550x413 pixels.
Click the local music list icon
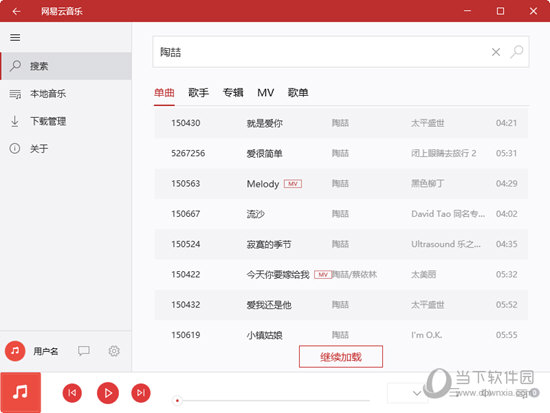[15, 94]
